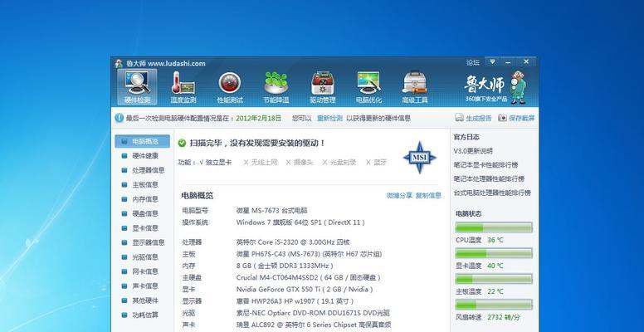Click the 微星 PH67S-C43 motherboard text
This screenshot has height=332, width=644.
coord(309,254)
